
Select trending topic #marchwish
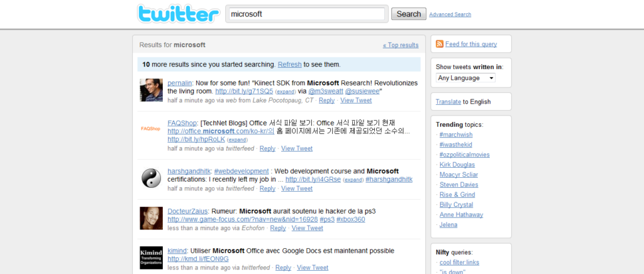(456, 134)
